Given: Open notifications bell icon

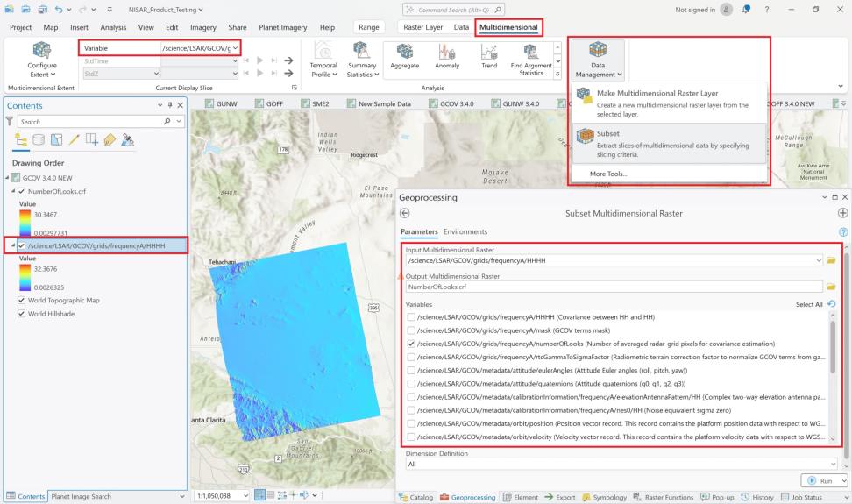Looking at the screenshot, I should click(745, 10).
